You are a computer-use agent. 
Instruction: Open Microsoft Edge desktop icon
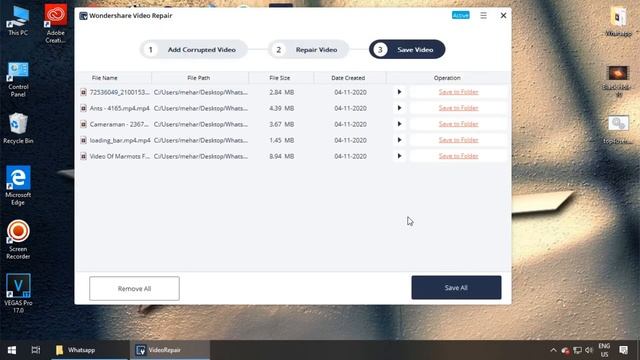click(x=18, y=186)
